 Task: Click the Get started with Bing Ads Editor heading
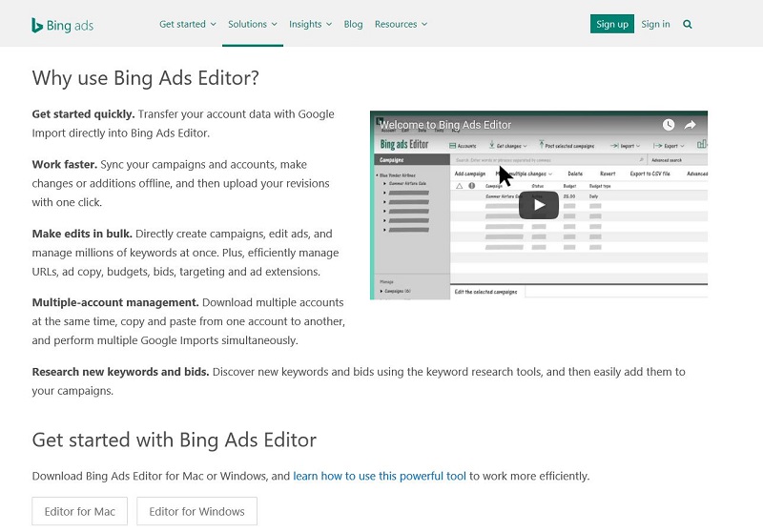175,440
